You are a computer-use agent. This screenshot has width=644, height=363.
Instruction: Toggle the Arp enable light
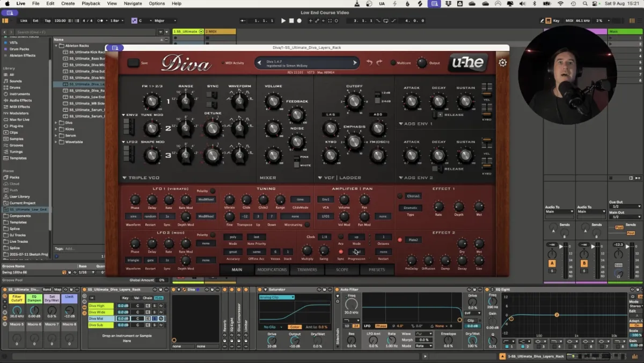(x=340, y=237)
